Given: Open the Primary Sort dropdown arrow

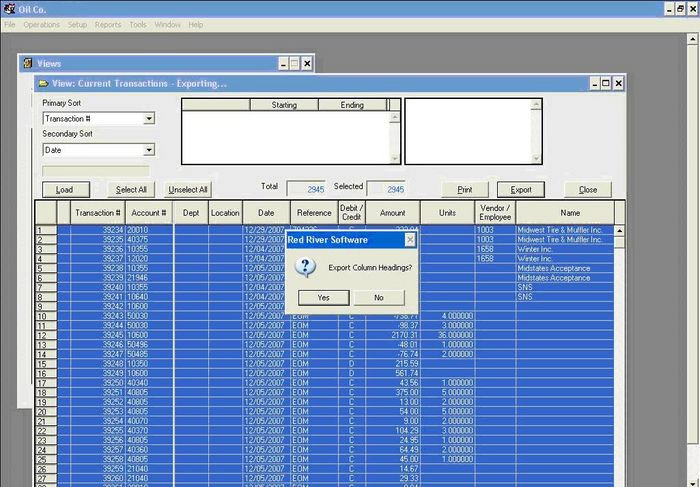Looking at the screenshot, I should pyautogui.click(x=149, y=119).
